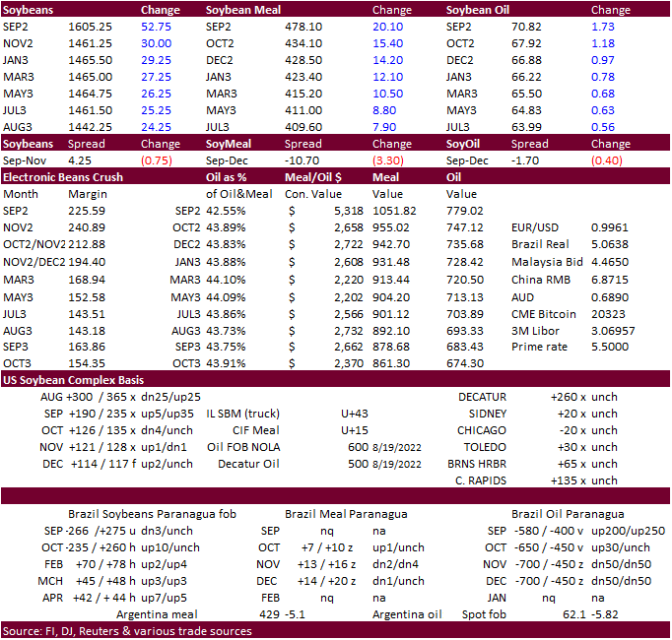Click the dn25/up25 basis change
The image size is (672, 640).
click(170, 397)
